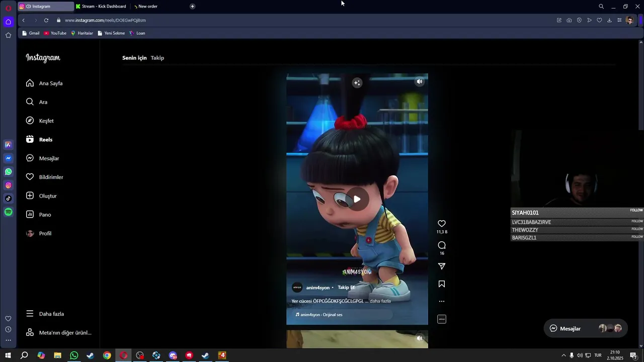Open Bildirimler notifications item
This screenshot has width=644, height=362.
click(x=44, y=177)
